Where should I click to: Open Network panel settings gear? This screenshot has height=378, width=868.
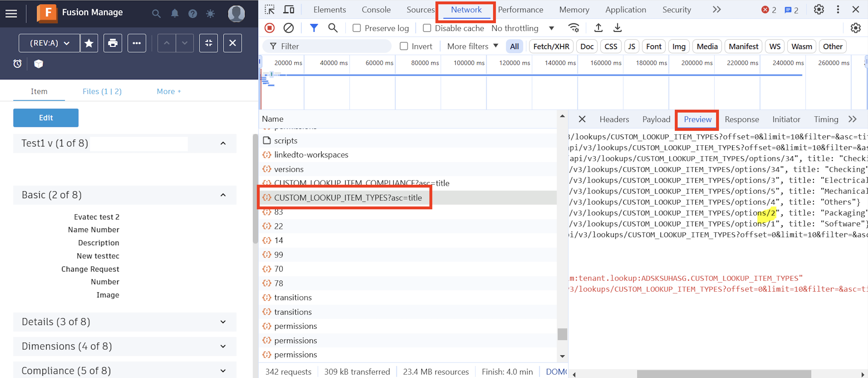855,28
